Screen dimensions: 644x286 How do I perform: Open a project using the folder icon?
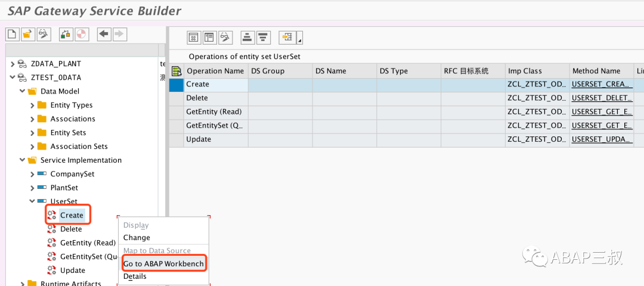pyautogui.click(x=27, y=35)
